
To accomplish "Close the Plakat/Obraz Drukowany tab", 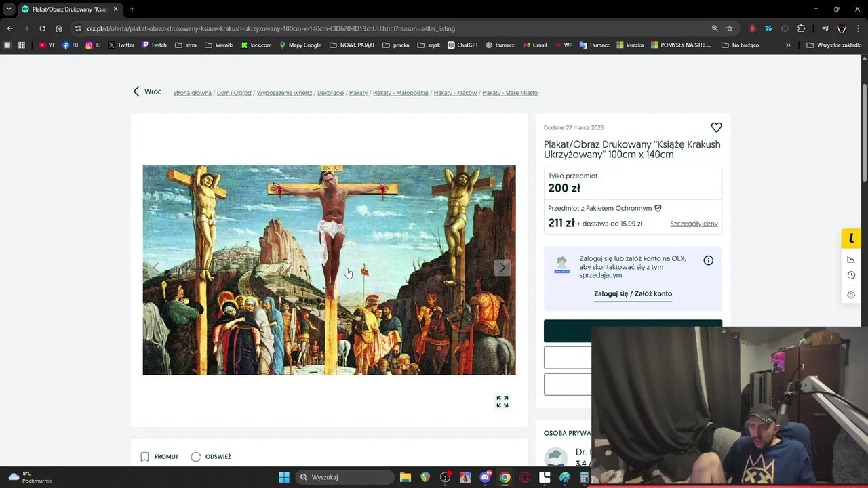I will click(x=116, y=9).
